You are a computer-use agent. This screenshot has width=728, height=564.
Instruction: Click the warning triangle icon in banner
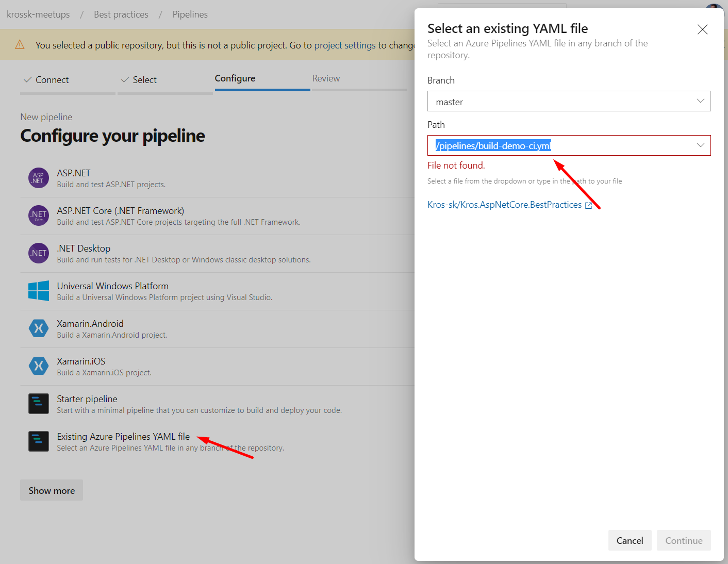(x=20, y=45)
